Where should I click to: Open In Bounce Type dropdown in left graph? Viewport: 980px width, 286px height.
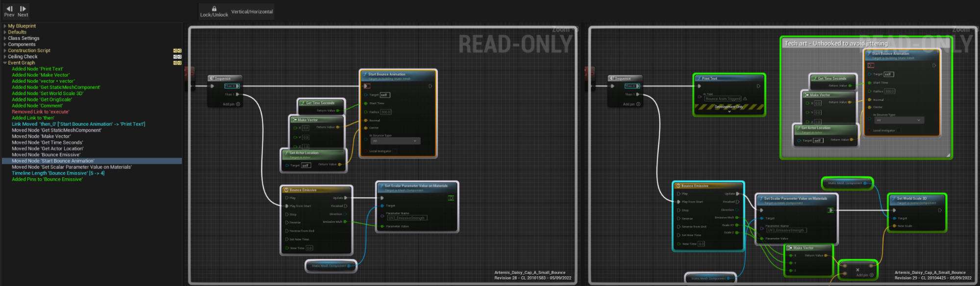coord(395,141)
